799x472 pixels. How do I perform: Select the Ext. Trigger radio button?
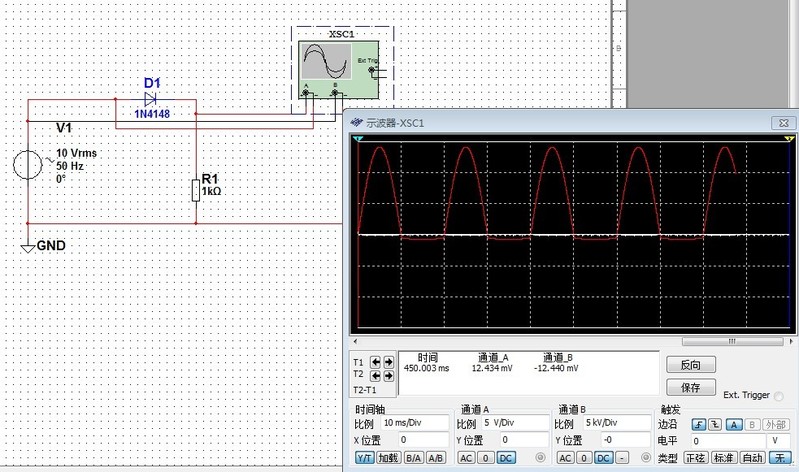coord(779,397)
